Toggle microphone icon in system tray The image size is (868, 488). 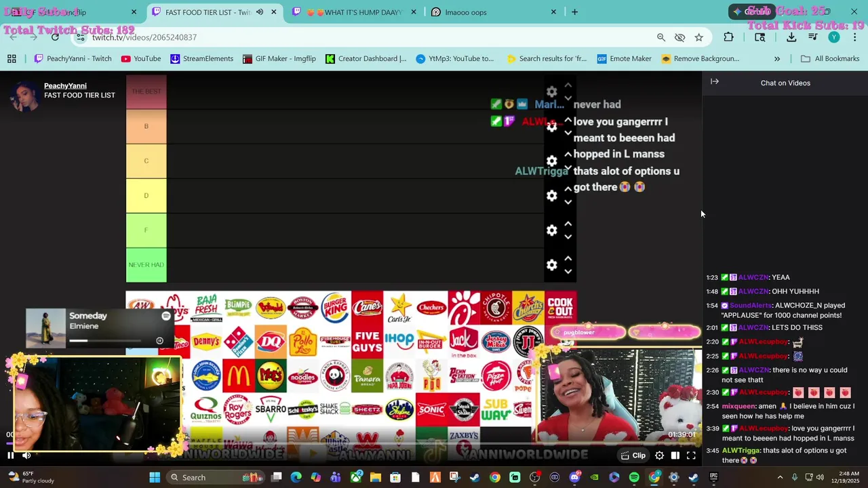point(795,477)
